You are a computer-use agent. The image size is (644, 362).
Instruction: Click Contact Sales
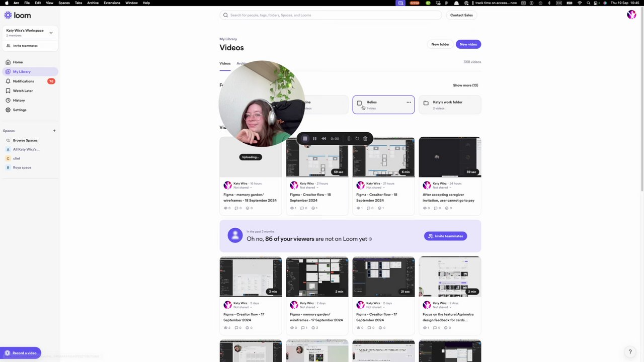tap(461, 15)
